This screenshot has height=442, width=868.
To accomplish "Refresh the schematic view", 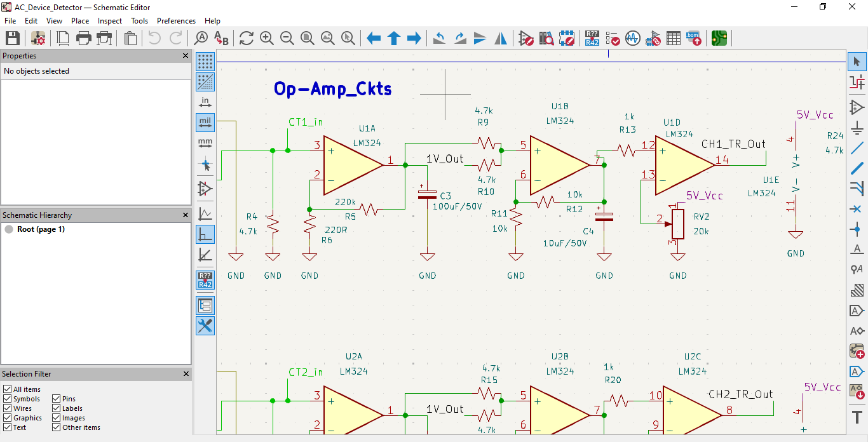I will pyautogui.click(x=247, y=38).
